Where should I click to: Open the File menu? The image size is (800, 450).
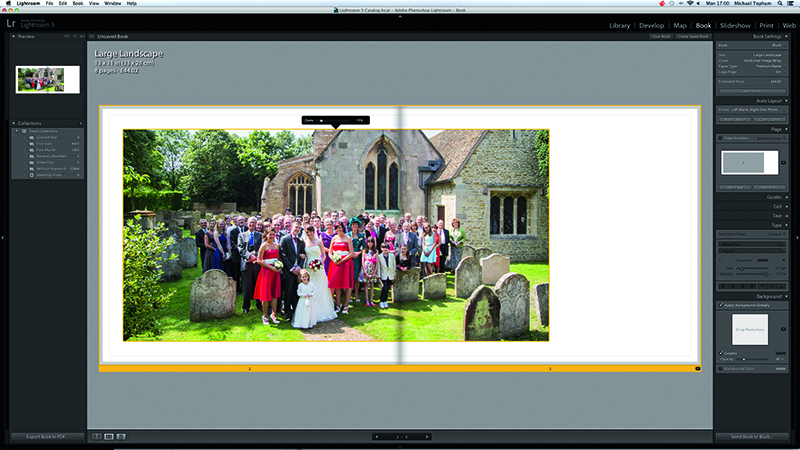[49, 3]
